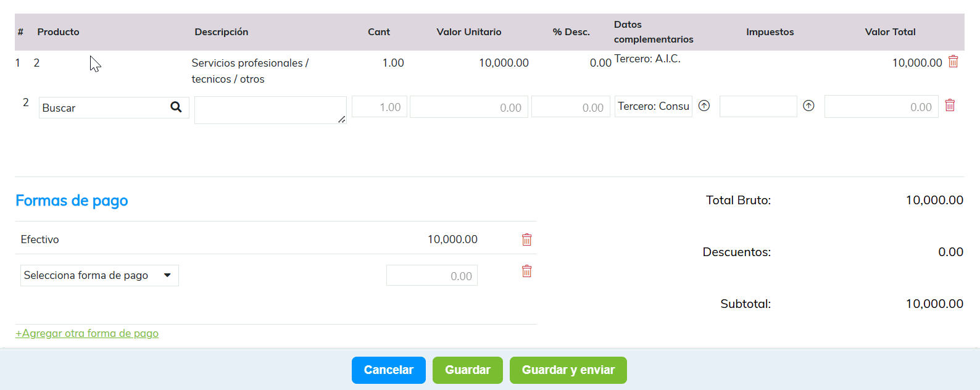The height and width of the screenshot is (390, 980).
Task: Click the row 2 Impuestos input field
Action: tap(758, 106)
